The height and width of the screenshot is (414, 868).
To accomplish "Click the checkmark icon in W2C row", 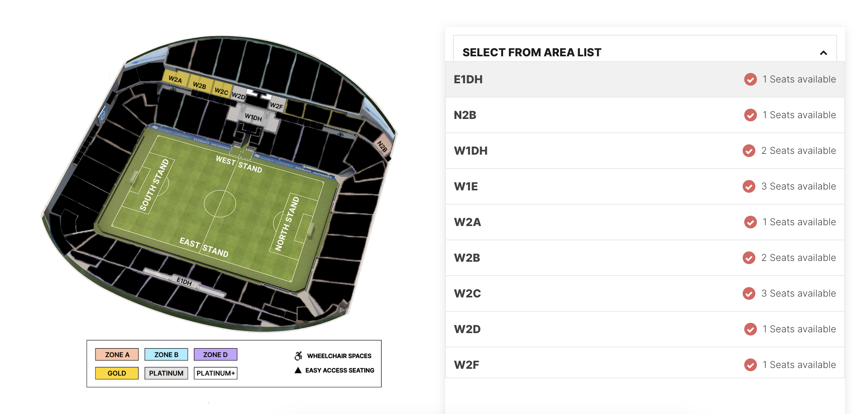I will pos(749,293).
